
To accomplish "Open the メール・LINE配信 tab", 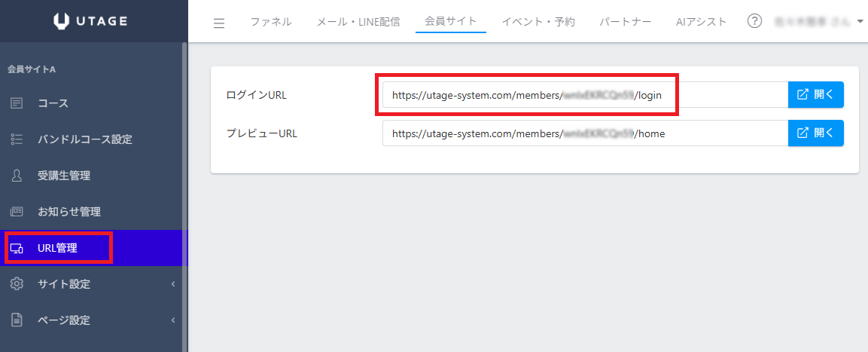I will point(358,22).
